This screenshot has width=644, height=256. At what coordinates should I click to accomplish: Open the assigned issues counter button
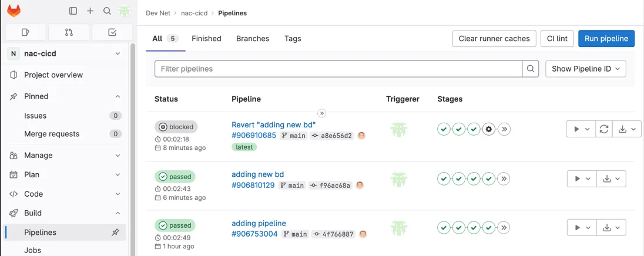25,32
